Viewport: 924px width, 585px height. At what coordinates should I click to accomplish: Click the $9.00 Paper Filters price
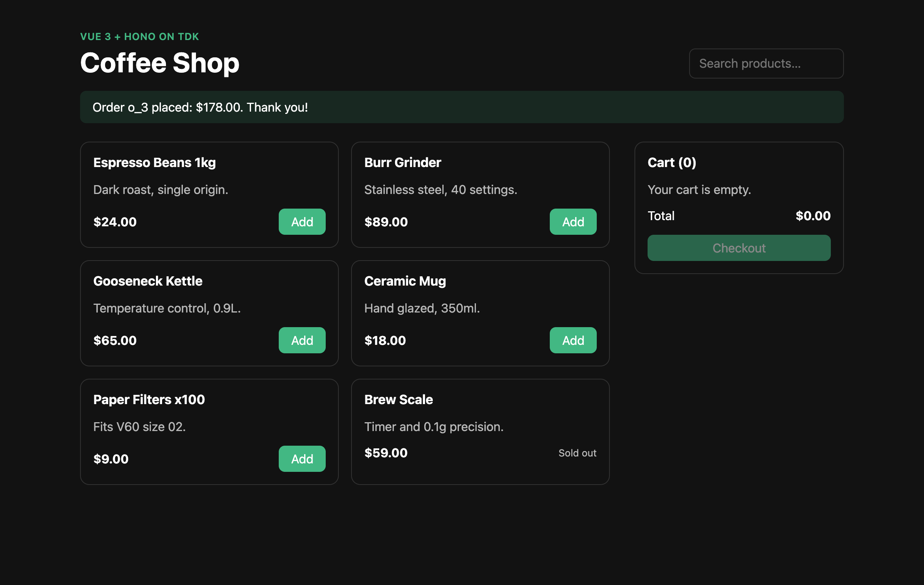[x=111, y=459]
